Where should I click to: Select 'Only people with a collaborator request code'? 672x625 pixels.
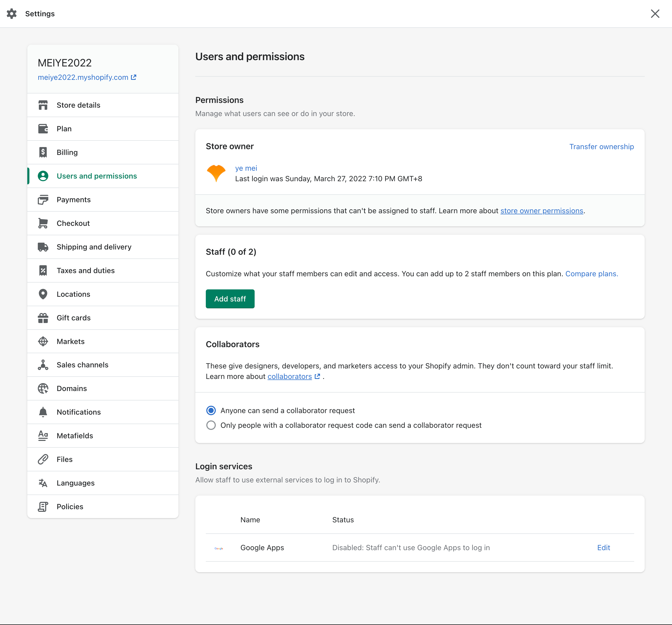click(x=211, y=425)
